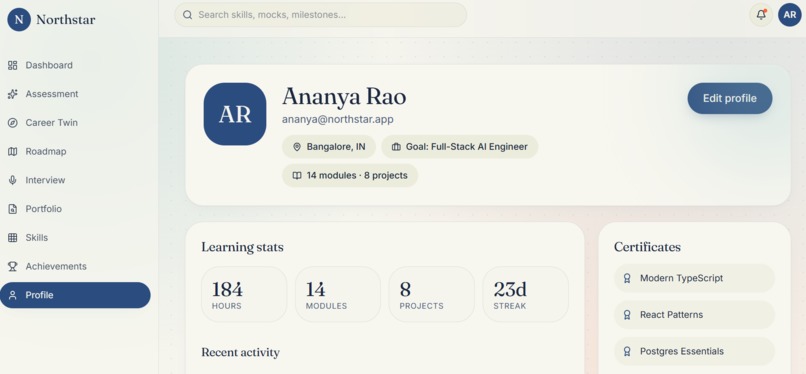
Task: Open the Dashboard page
Action: tap(75, 65)
